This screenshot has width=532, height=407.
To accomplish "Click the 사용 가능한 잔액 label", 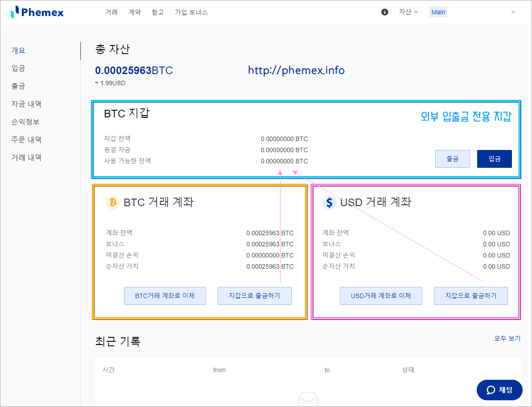I will click(128, 161).
